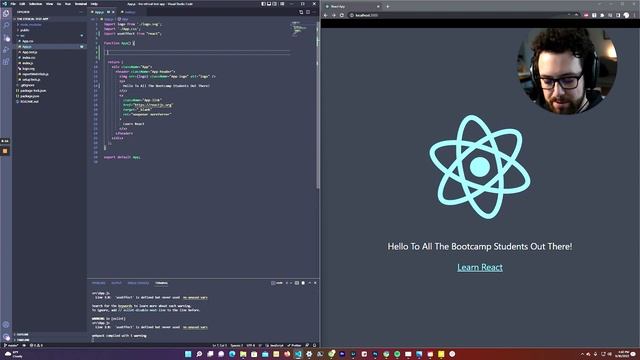Screen dimensions: 640x360
Task: Click the split editor icon
Action: coord(308,12)
